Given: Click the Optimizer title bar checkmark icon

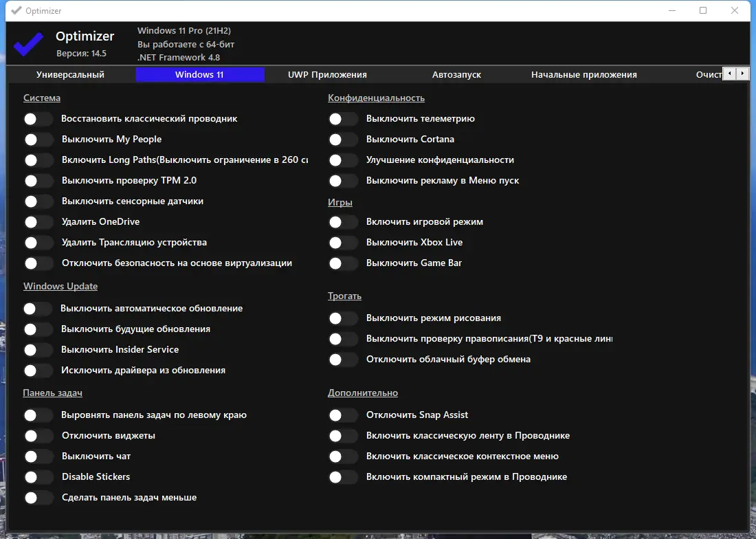Looking at the screenshot, I should tap(16, 10).
